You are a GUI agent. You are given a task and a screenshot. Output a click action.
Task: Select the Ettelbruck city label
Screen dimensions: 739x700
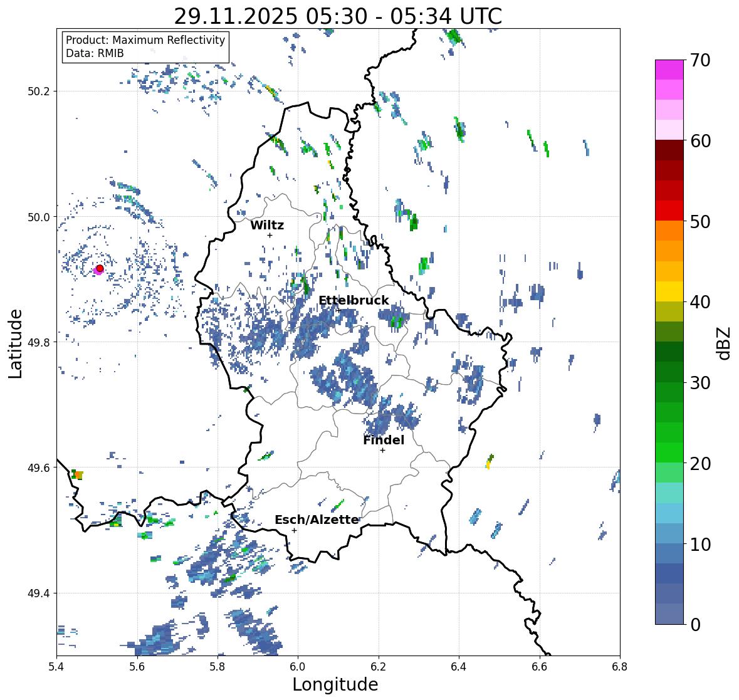(x=354, y=301)
